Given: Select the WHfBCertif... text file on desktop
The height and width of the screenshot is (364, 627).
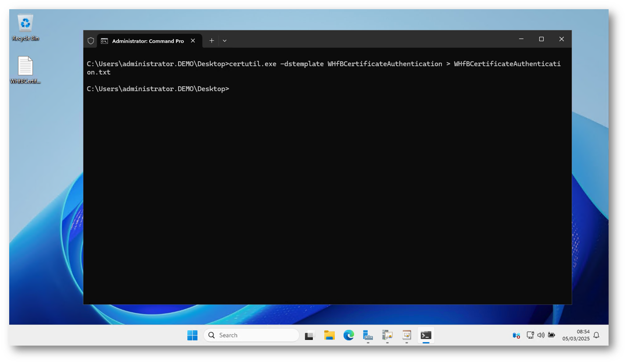Looking at the screenshot, I should 25,70.
